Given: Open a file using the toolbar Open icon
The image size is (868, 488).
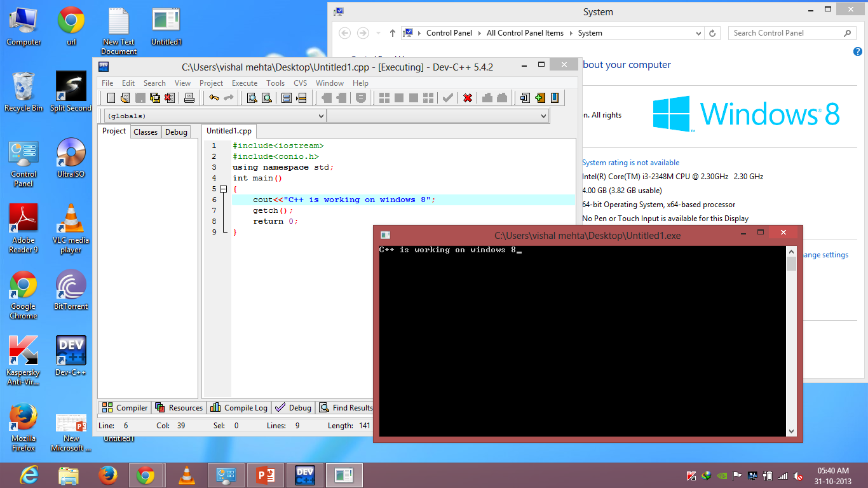Looking at the screenshot, I should (125, 97).
